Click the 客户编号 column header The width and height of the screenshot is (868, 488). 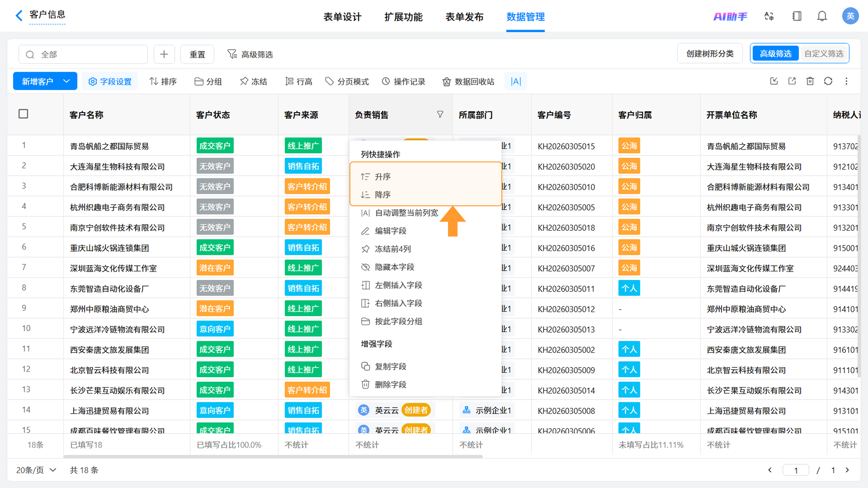(x=572, y=115)
